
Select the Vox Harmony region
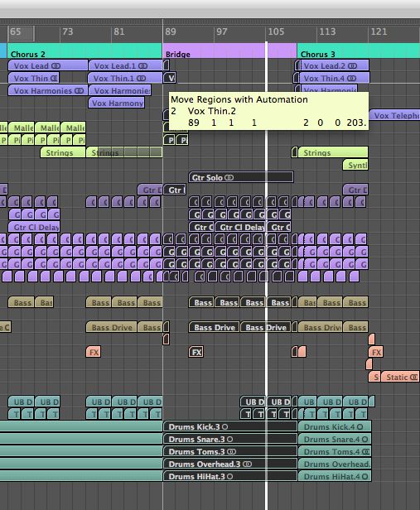117,103
